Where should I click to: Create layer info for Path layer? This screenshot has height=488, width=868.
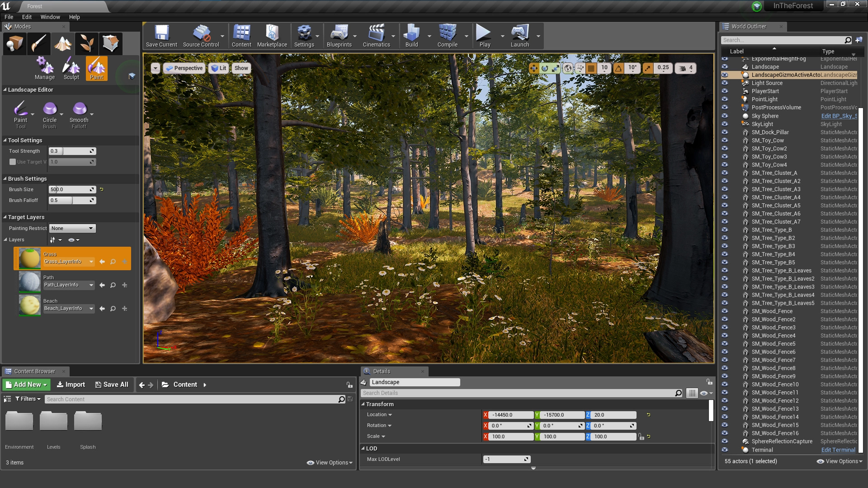(125, 285)
